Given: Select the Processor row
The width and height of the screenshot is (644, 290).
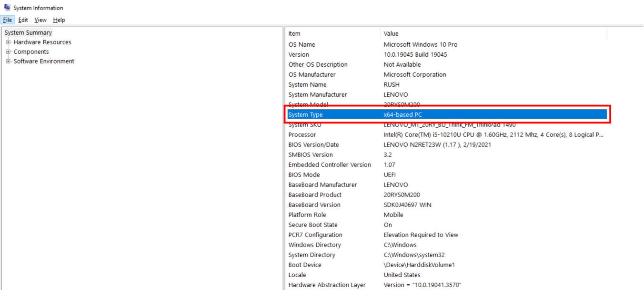Looking at the screenshot, I should click(x=446, y=135).
